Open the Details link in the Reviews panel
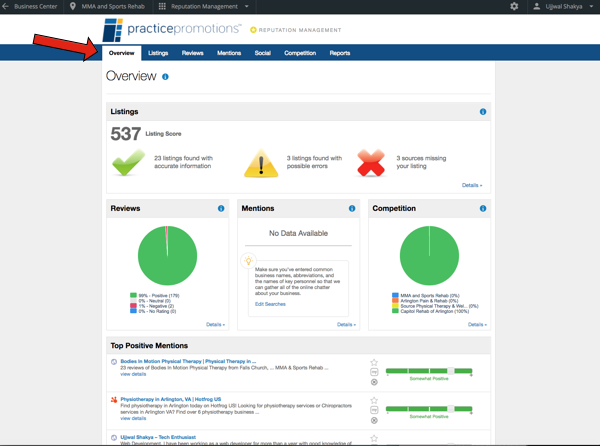Screen dimensions: 600x446 pyautogui.click(x=215, y=325)
